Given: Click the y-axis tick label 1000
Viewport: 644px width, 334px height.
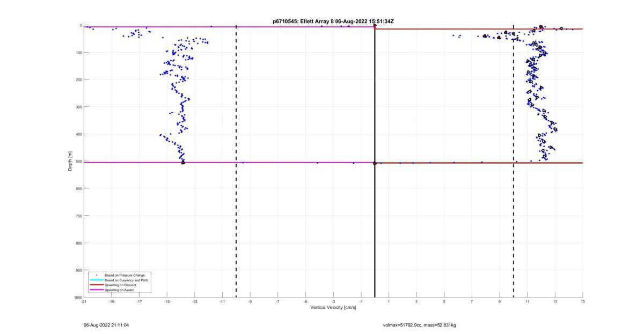Looking at the screenshot, I should pos(78,297).
